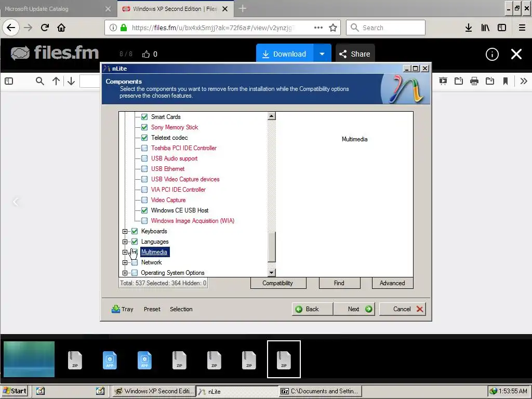Click the Back button in nLite
This screenshot has height=399, width=532.
312,309
